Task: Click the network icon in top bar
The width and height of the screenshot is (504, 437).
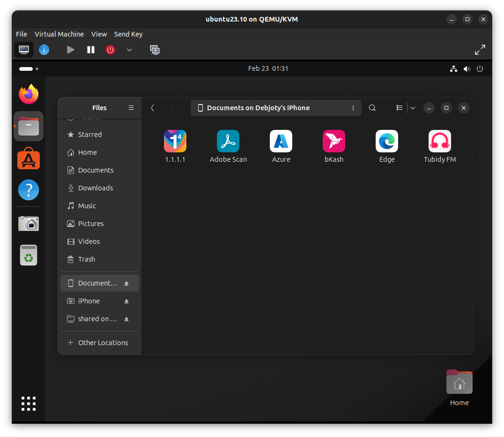Action: tap(453, 68)
